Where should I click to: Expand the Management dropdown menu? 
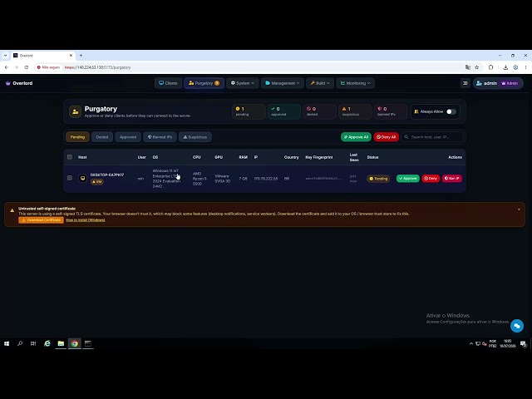point(283,83)
